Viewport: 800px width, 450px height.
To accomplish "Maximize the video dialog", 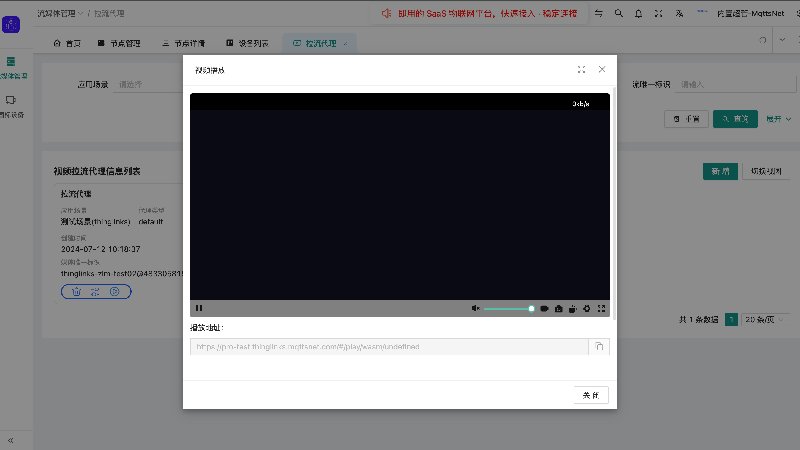I will pyautogui.click(x=581, y=69).
